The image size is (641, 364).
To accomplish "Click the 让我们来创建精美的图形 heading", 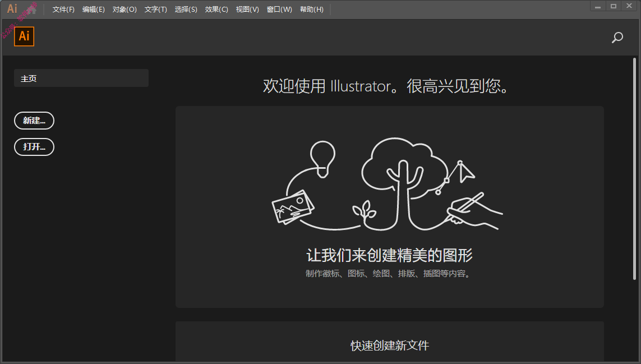I will 390,255.
